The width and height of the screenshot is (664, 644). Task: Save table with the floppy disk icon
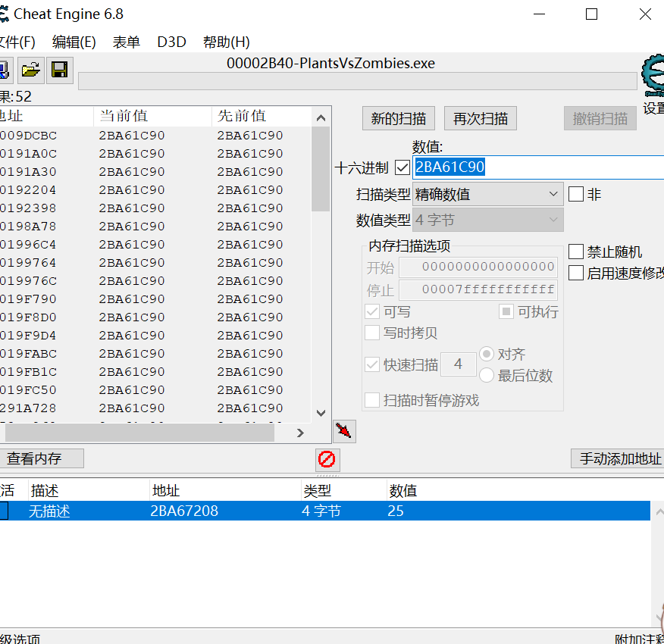[x=59, y=70]
